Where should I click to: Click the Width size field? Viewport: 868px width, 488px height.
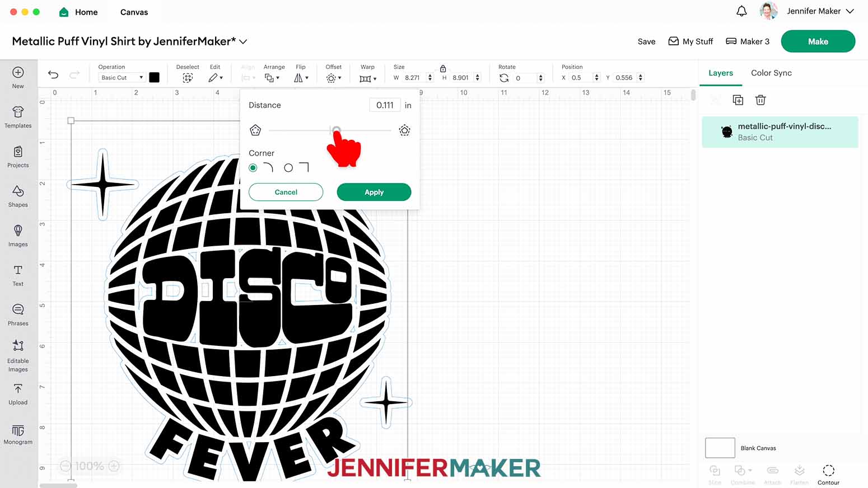413,78
